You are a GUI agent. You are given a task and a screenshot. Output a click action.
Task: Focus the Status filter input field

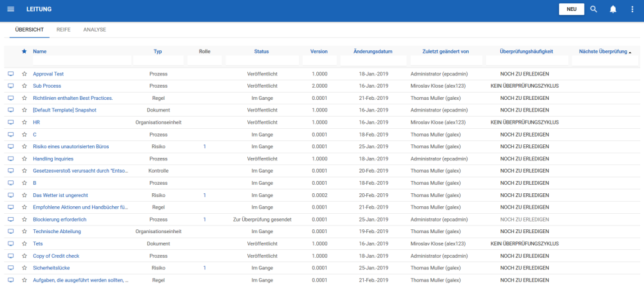point(262,61)
